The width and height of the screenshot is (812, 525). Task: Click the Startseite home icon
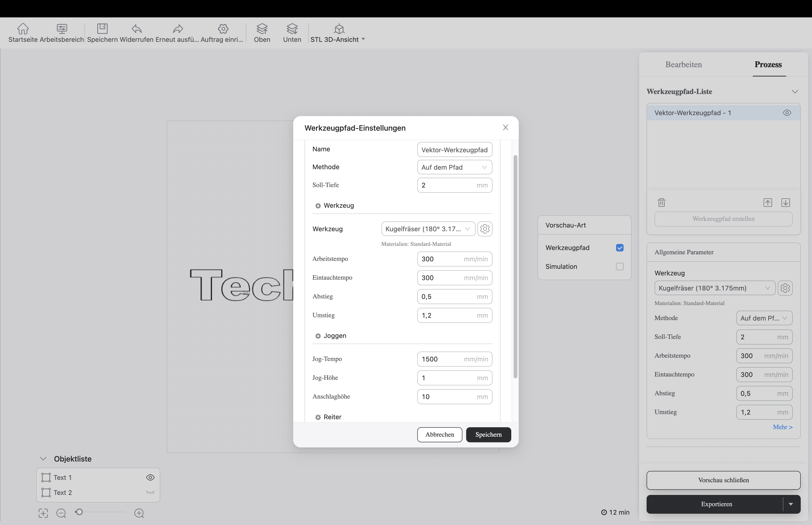click(23, 29)
